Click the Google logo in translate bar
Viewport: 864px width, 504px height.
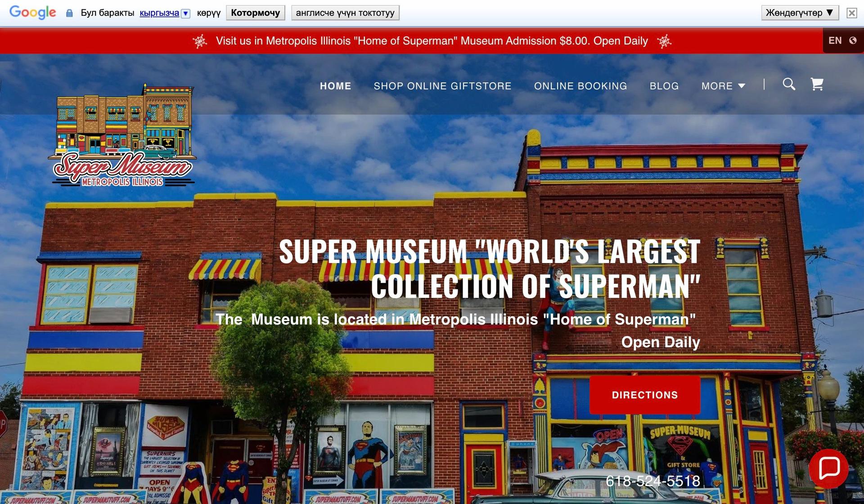coord(32,13)
